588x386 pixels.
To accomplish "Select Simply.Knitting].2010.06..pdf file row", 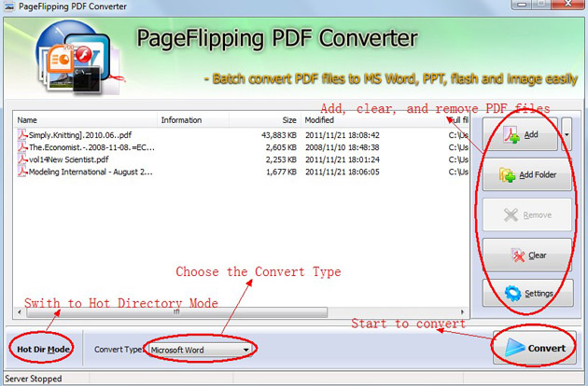I will coord(241,135).
